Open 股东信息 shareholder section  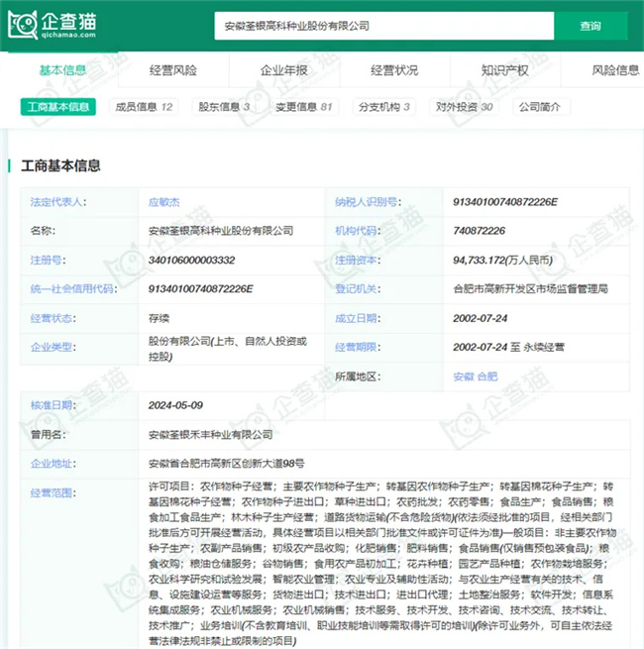click(x=224, y=107)
